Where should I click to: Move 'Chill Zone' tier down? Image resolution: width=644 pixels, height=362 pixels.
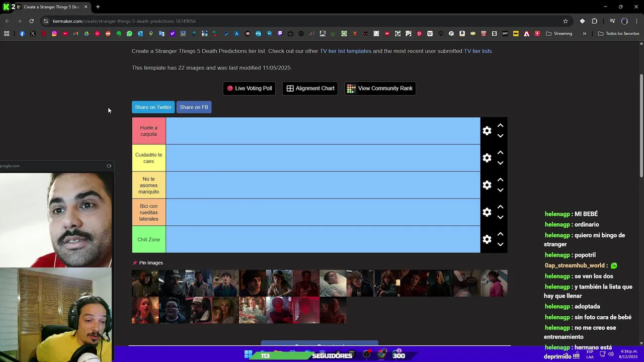[500, 244]
